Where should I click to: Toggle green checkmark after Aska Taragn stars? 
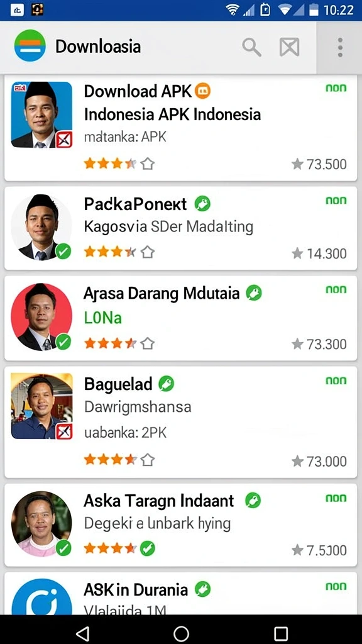pyautogui.click(x=147, y=548)
